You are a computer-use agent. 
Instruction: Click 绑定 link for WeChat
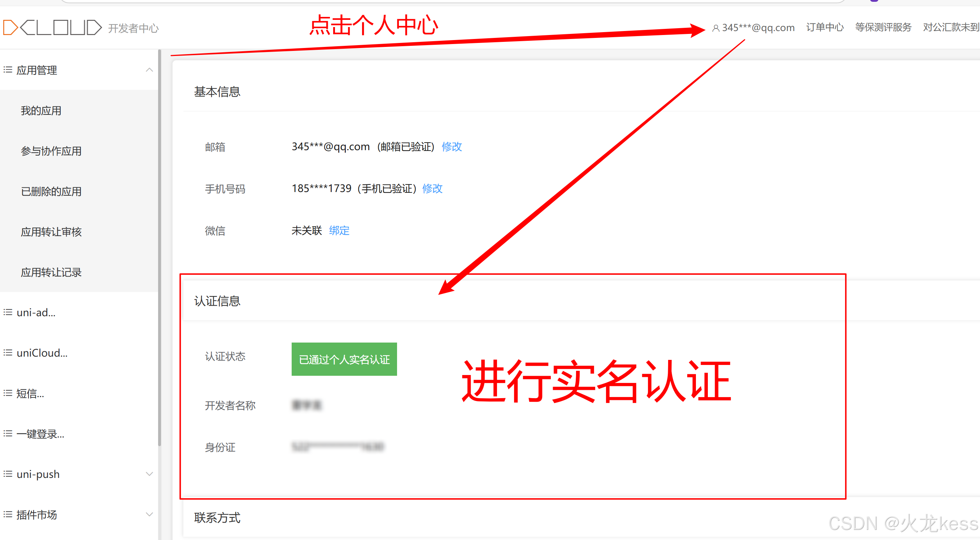[339, 231]
